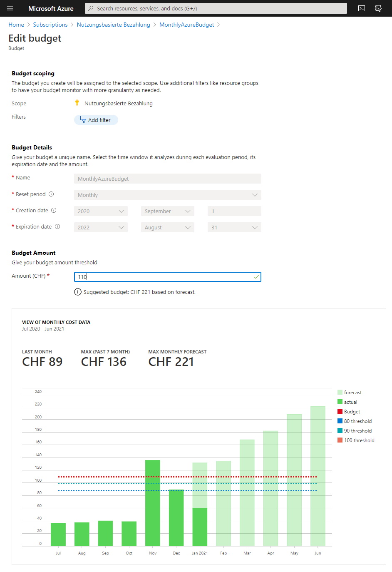Click the 100 threshold legend swatch
The height and width of the screenshot is (572, 392).
tap(340, 440)
